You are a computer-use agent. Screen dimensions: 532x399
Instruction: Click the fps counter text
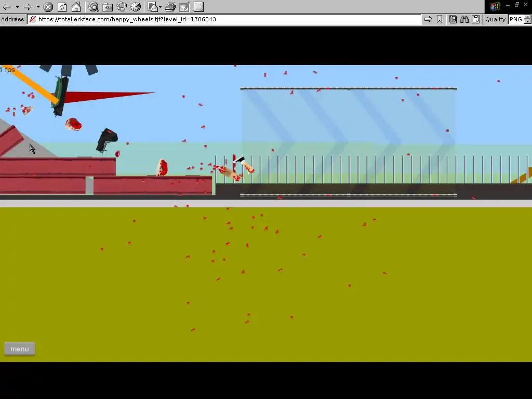coord(7,70)
